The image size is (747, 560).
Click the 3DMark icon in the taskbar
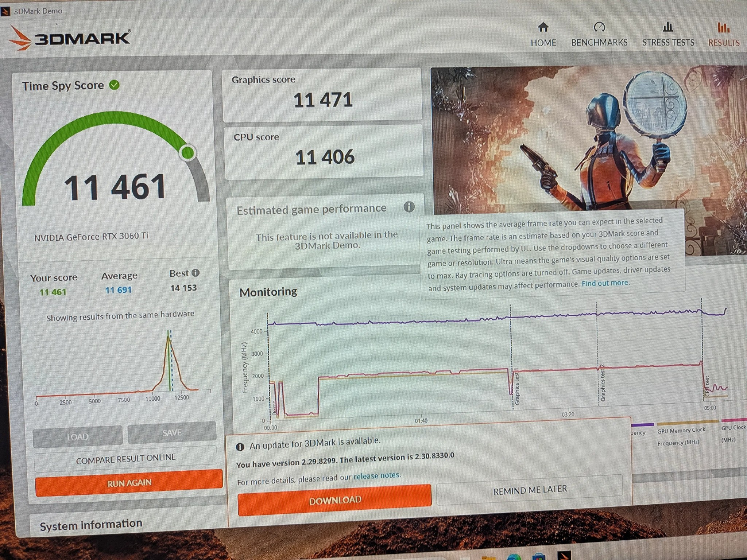tap(564, 556)
